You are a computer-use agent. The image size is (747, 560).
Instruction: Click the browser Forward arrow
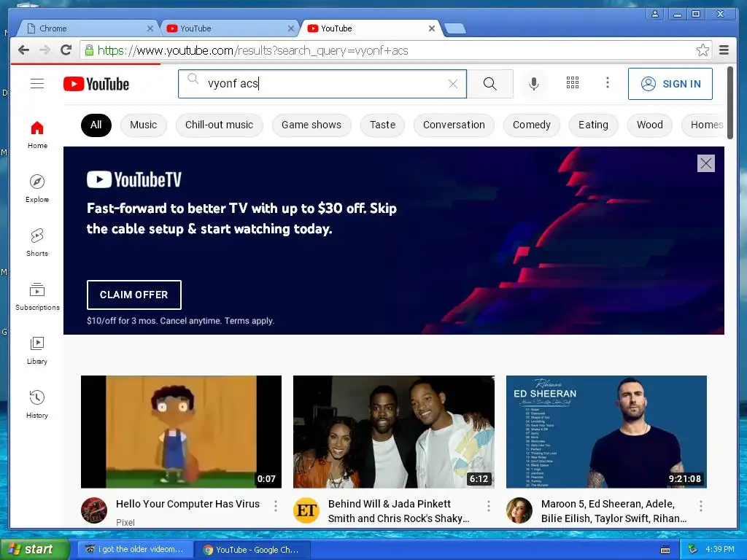pyautogui.click(x=44, y=50)
